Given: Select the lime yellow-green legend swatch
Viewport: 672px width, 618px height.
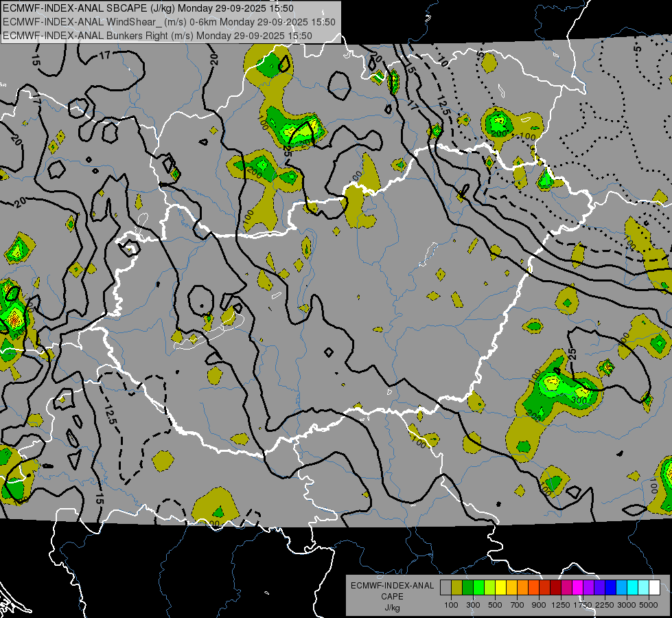Looking at the screenshot, I should (490, 587).
